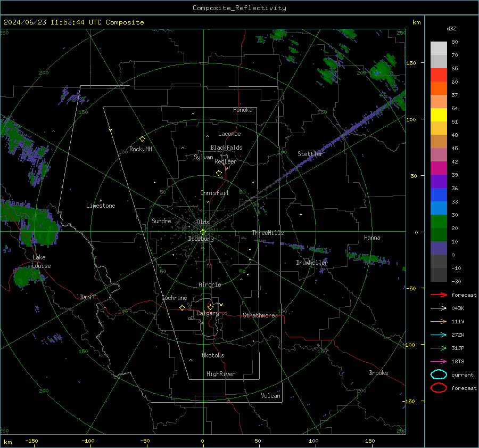Select the 80 dBZ color swatch
This screenshot has width=479, height=448.
click(x=439, y=48)
